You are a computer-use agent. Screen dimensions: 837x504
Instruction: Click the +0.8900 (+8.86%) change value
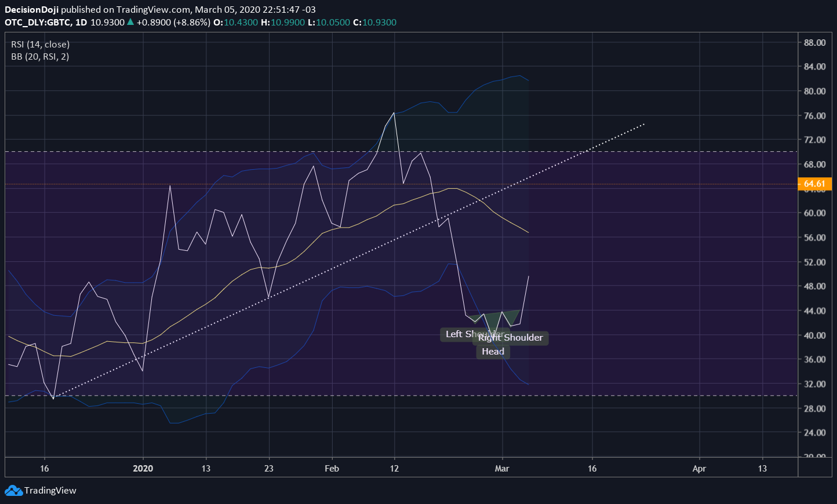point(173,23)
